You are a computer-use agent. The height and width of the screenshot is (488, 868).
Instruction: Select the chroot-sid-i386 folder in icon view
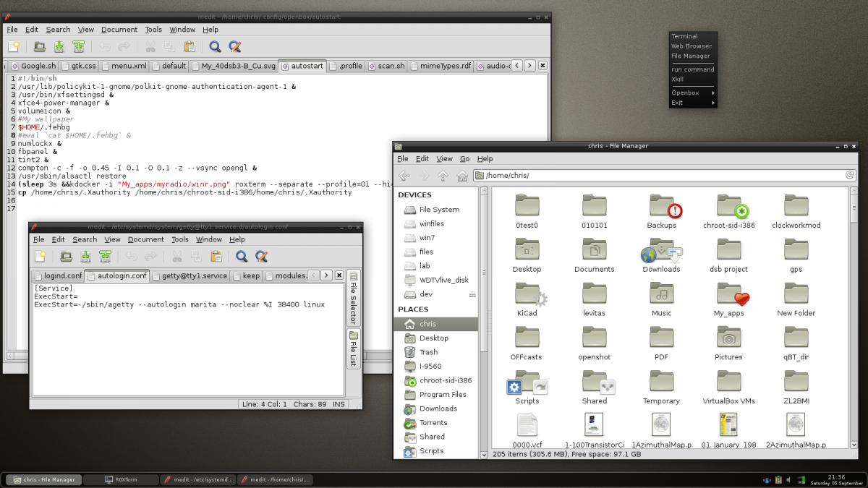728,212
